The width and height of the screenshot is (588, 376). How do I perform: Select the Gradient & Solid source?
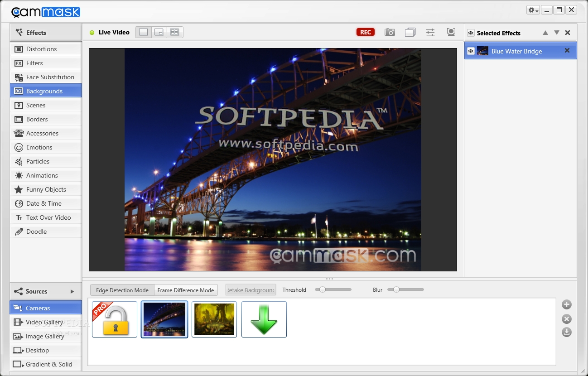pyautogui.click(x=46, y=364)
